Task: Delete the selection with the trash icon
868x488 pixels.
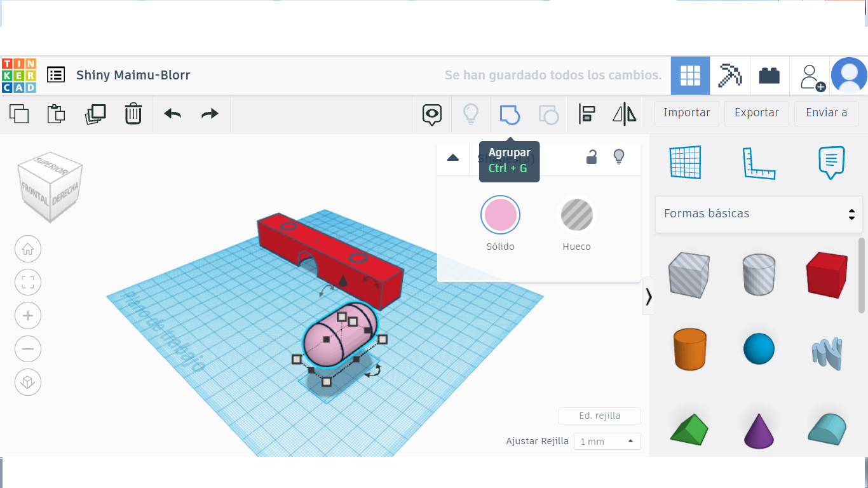Action: (x=133, y=113)
